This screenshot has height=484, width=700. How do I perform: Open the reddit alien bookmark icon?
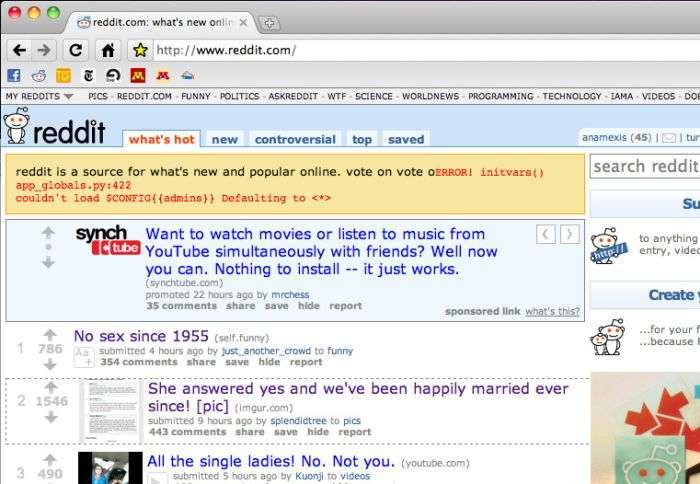(x=39, y=75)
